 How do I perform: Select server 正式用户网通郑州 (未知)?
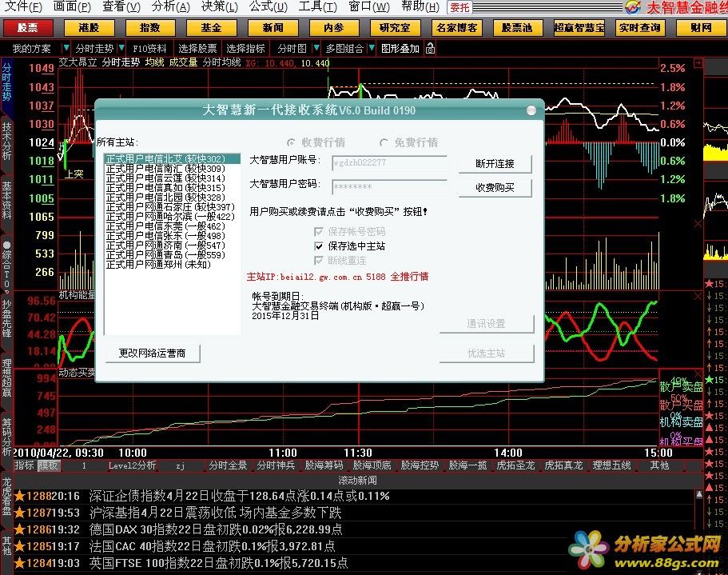(x=173, y=264)
